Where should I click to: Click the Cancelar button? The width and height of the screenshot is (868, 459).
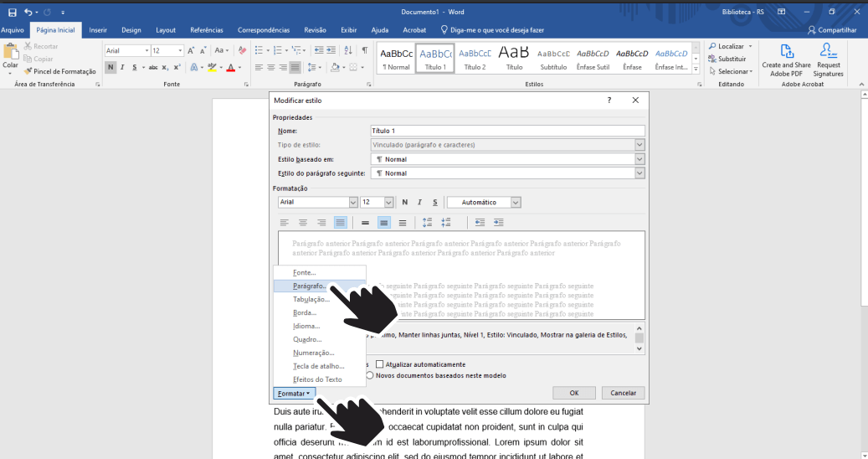click(623, 393)
